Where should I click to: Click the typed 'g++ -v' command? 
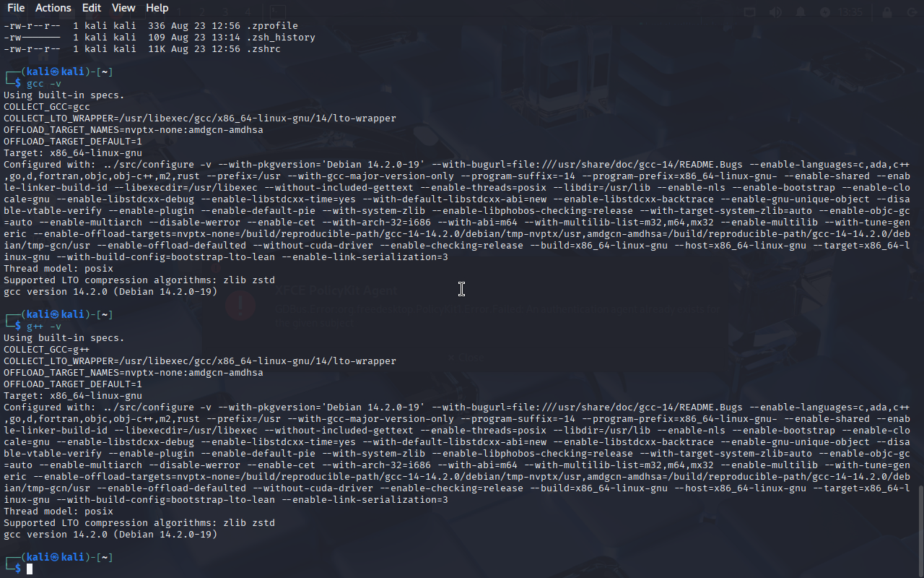(x=44, y=327)
